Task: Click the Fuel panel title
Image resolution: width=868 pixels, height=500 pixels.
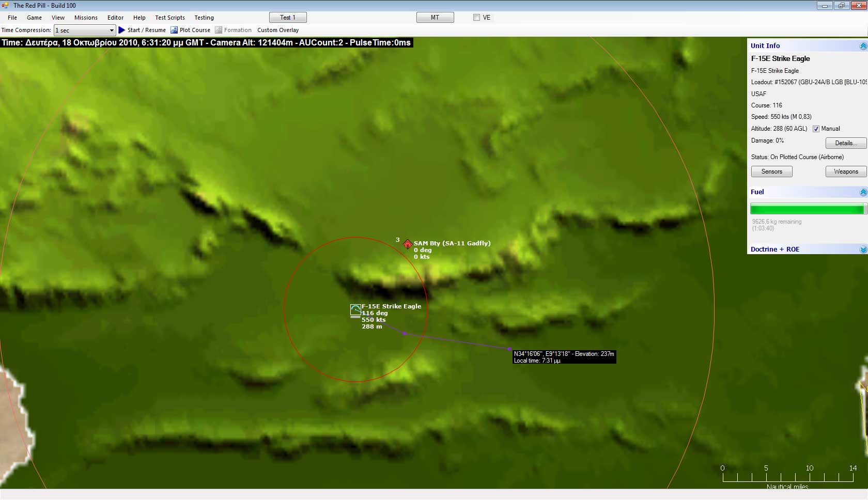Action: 757,192
